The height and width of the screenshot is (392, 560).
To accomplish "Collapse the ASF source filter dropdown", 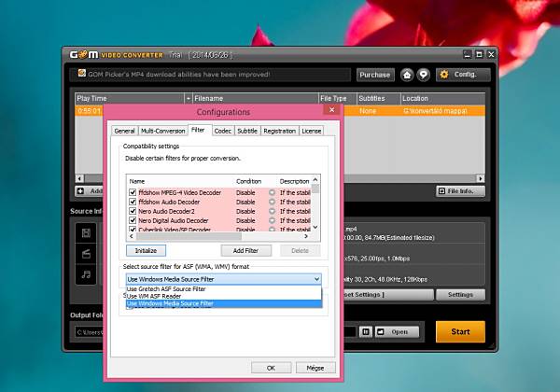I will [x=316, y=279].
